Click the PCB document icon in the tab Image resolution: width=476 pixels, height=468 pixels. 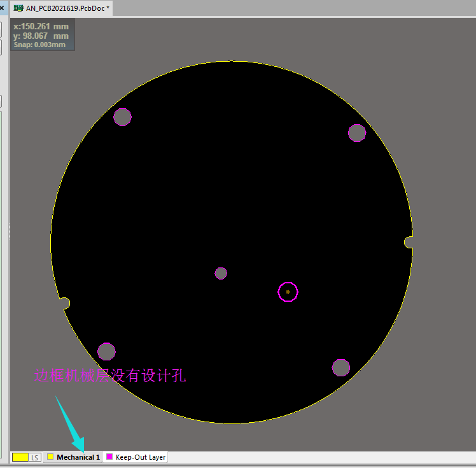pyautogui.click(x=18, y=8)
